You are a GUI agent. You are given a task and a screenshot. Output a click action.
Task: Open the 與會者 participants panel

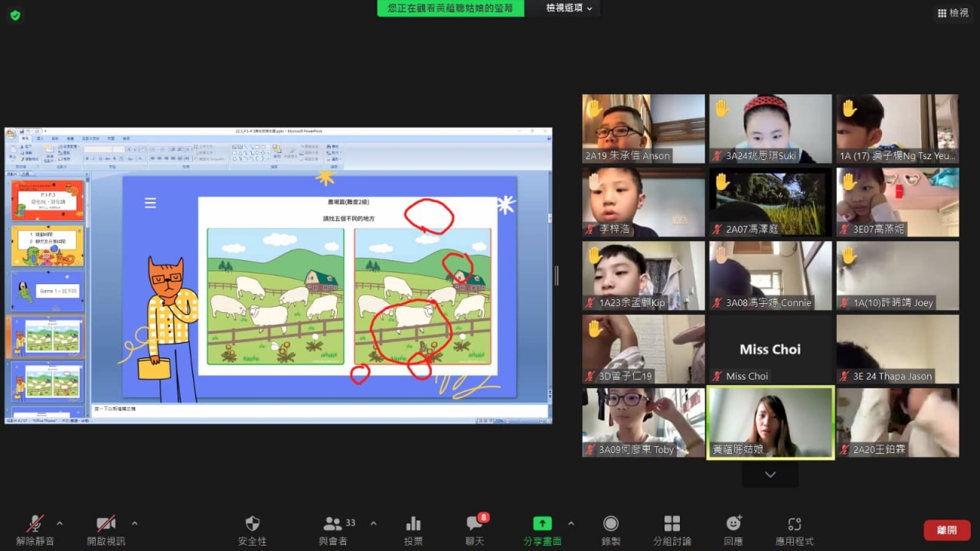(333, 524)
